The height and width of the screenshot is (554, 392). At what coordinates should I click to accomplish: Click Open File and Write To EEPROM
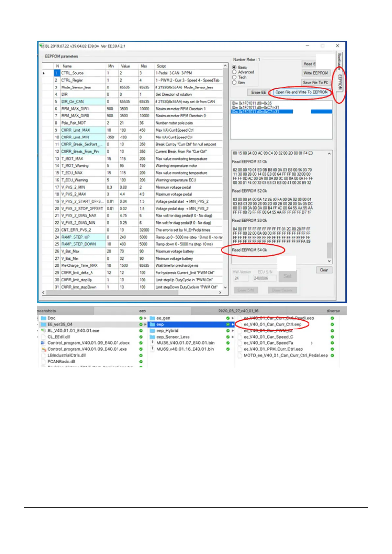pos(301,92)
